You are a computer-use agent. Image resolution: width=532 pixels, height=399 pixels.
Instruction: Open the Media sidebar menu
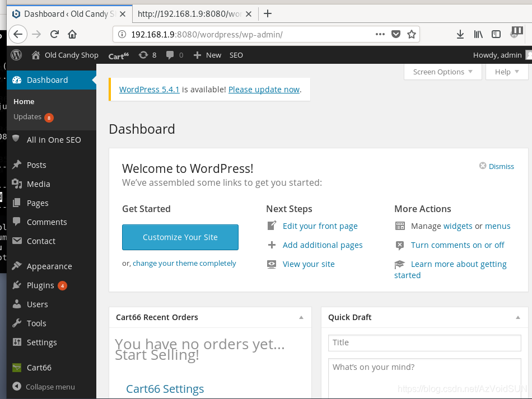tap(51, 184)
